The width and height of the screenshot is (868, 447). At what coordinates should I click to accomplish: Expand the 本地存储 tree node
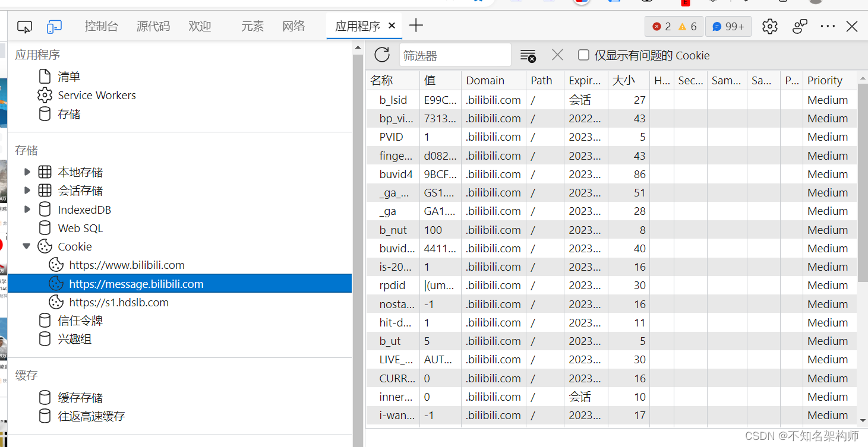27,172
